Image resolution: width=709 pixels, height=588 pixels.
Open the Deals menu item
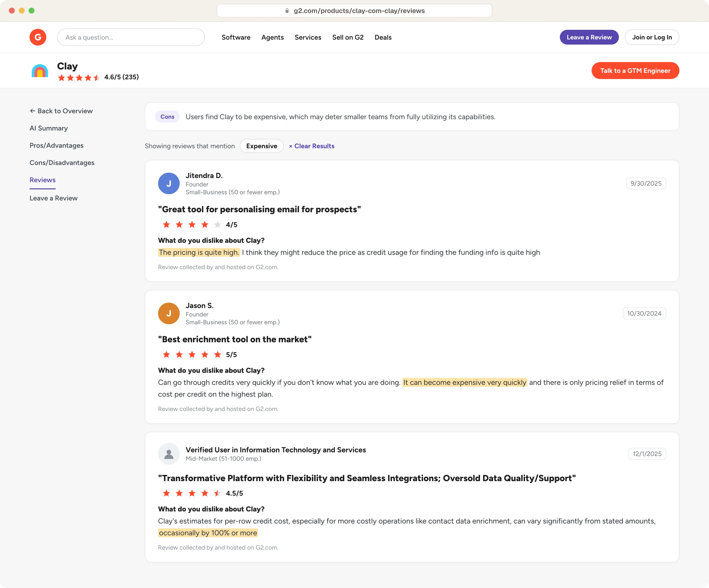383,37
